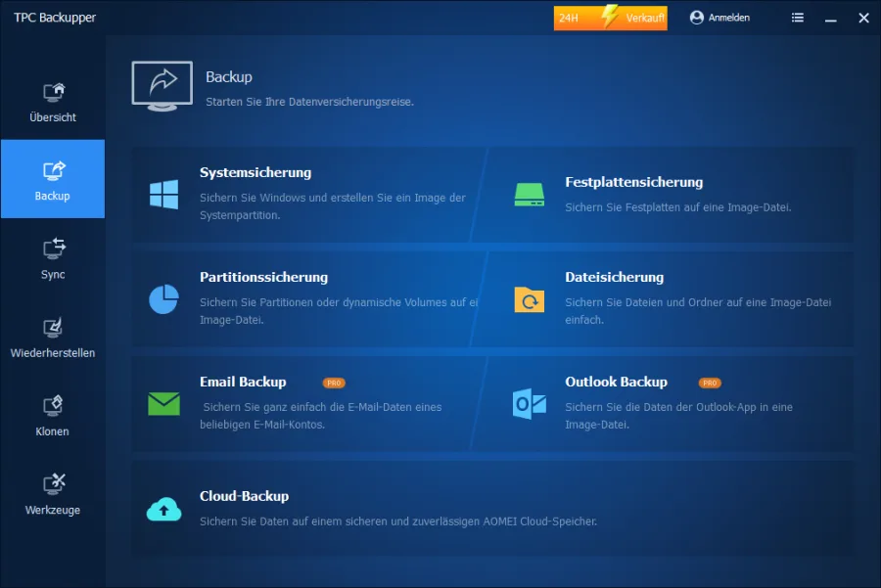Switch to Klonen label in sidebar
Image resolution: width=881 pixels, height=588 pixels.
tap(52, 431)
